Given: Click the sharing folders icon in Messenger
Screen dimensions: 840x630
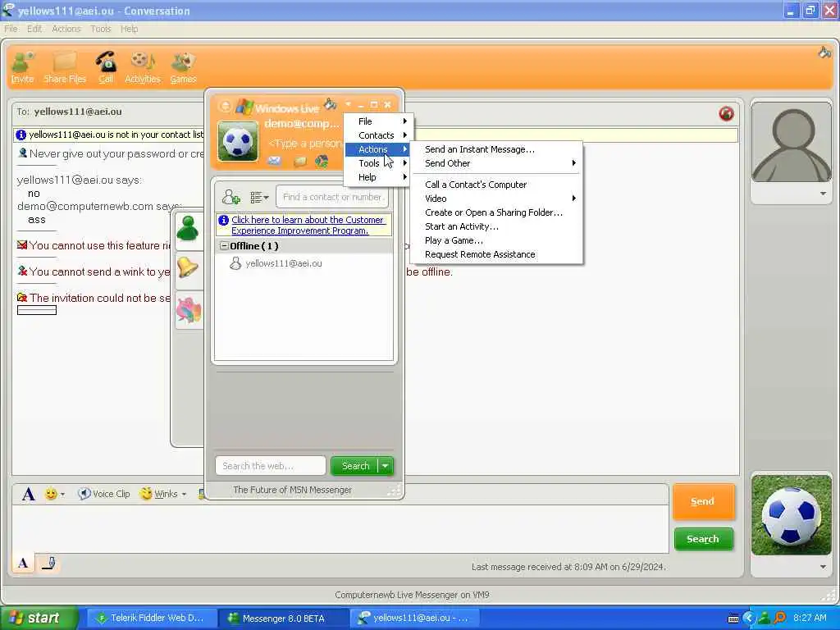Looking at the screenshot, I should pyautogui.click(x=300, y=161).
